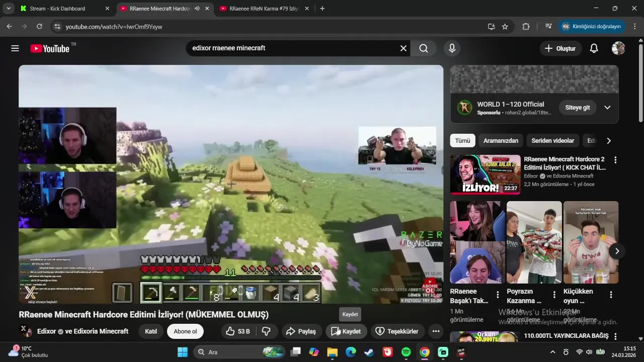Screen dimensions: 644x362
Task: Open File Explorer from the taskbar
Action: point(332,352)
